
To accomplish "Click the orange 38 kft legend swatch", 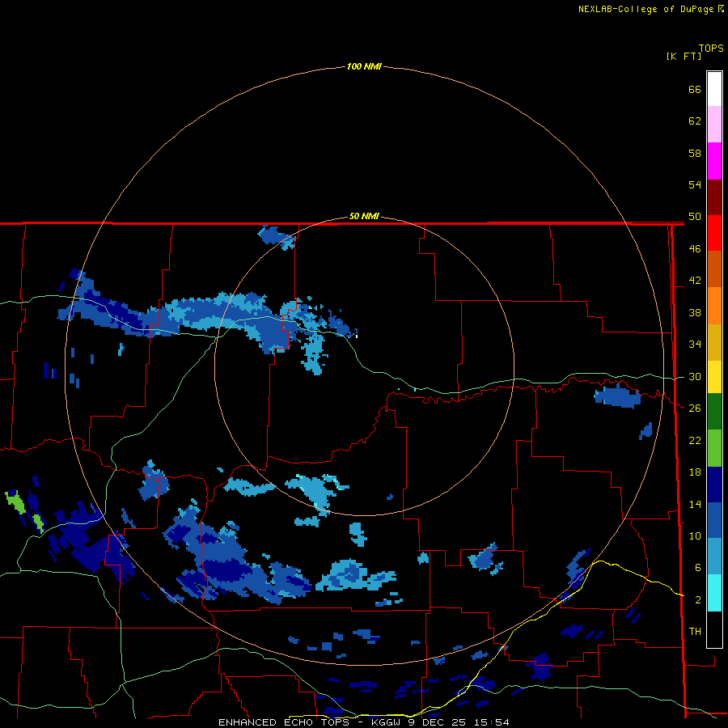I will (x=714, y=306).
